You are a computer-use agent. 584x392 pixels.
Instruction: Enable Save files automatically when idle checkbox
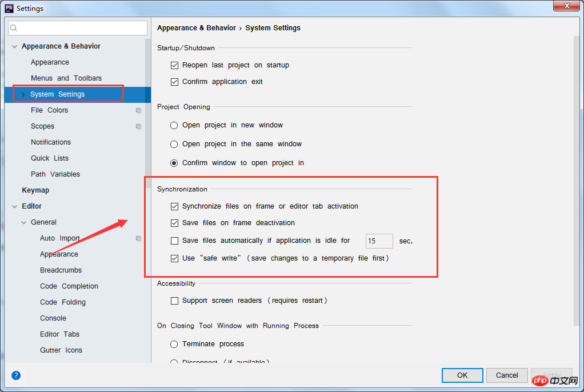[x=174, y=241]
